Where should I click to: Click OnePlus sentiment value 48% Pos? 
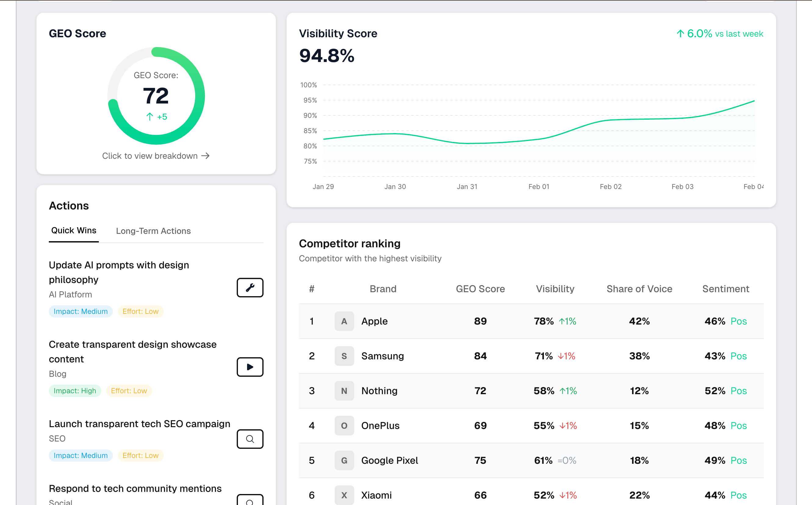pos(725,425)
